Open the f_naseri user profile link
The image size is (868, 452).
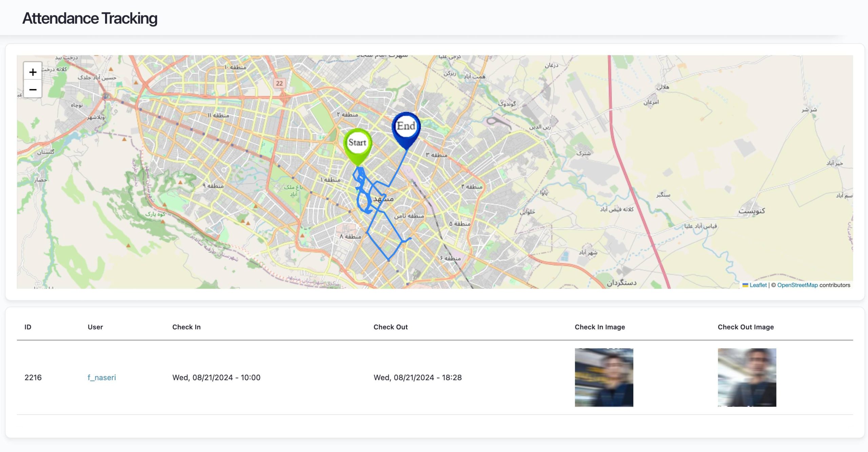(x=102, y=377)
